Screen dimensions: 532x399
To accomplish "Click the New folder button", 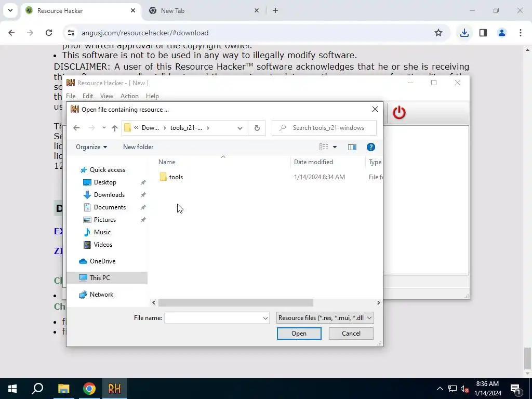I will [138, 147].
